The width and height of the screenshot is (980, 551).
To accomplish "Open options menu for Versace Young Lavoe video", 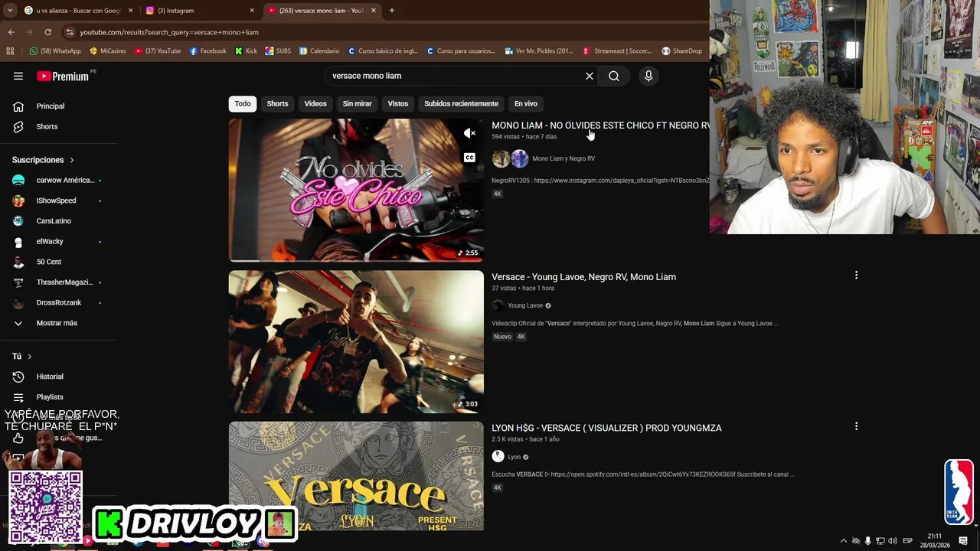I will tap(856, 275).
